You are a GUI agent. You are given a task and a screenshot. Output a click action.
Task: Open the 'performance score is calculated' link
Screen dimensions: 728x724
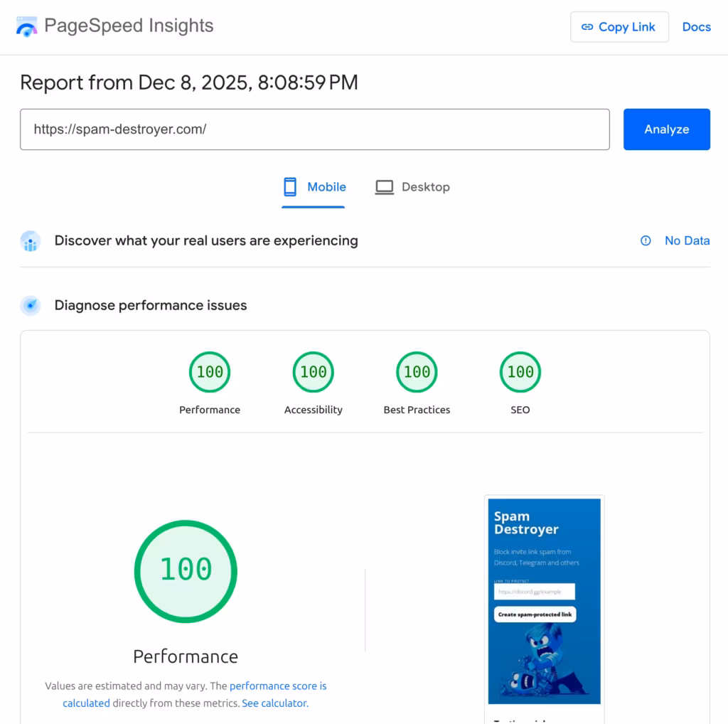click(x=278, y=686)
